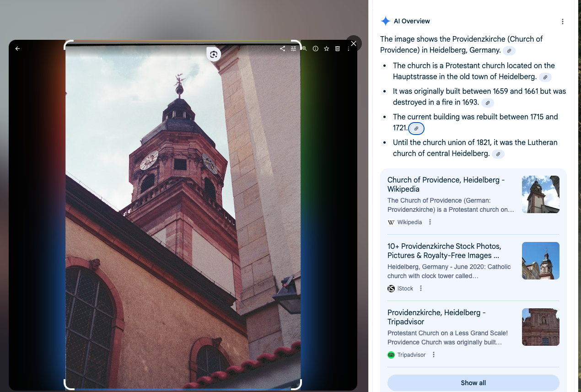Open photo viewer's more options menu
The image size is (581, 392).
(x=349, y=48)
